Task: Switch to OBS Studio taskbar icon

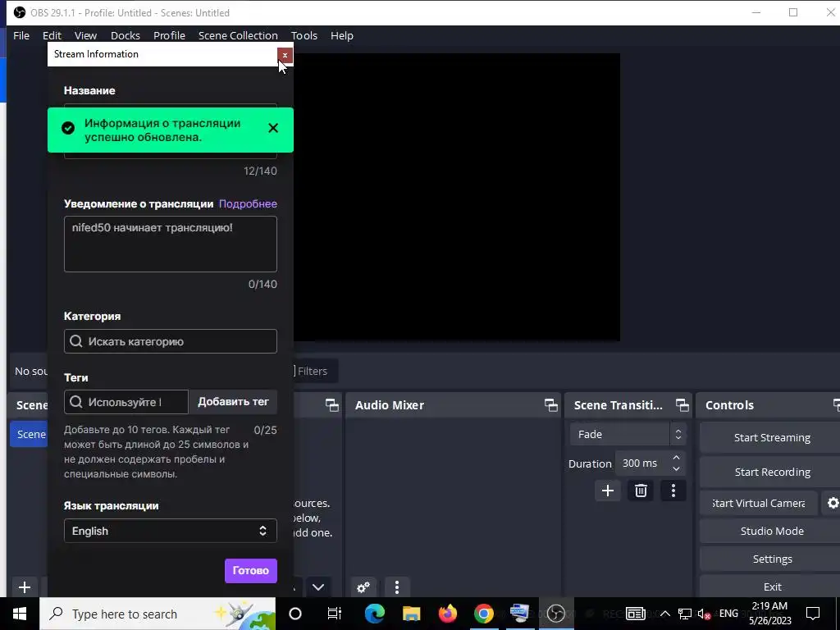Action: [x=555, y=614]
